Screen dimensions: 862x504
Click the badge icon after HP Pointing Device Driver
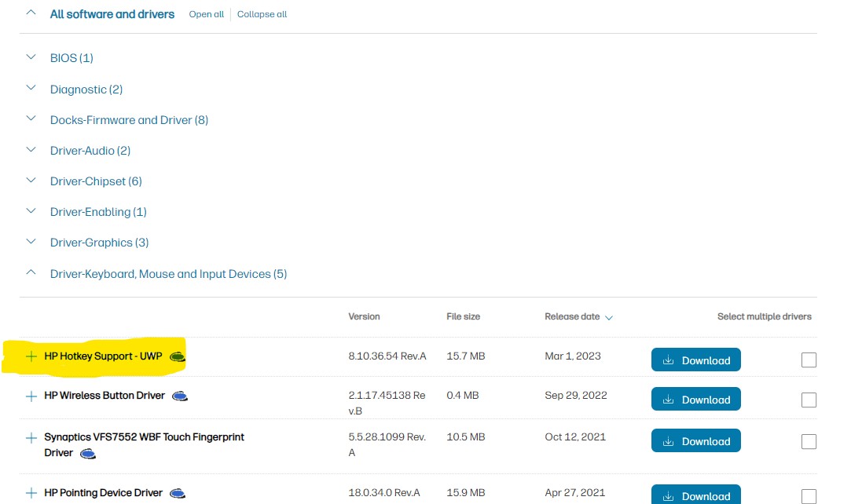tap(178, 494)
